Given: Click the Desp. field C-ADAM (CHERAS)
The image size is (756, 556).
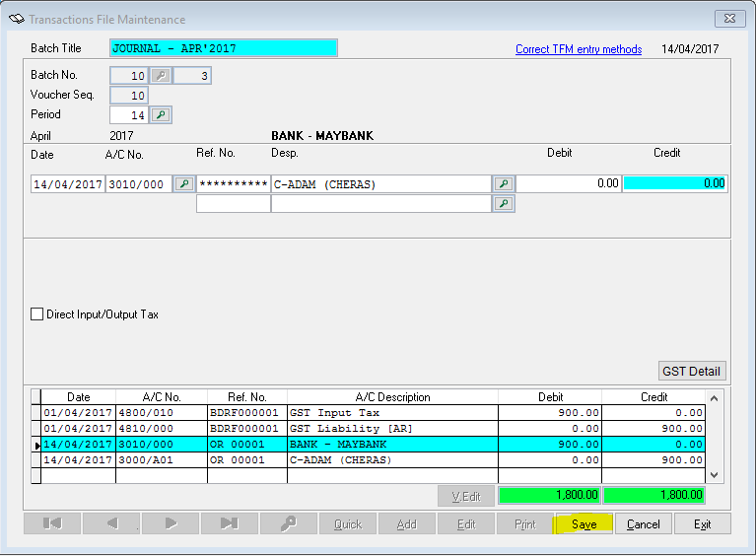Looking at the screenshot, I should pos(380,184).
